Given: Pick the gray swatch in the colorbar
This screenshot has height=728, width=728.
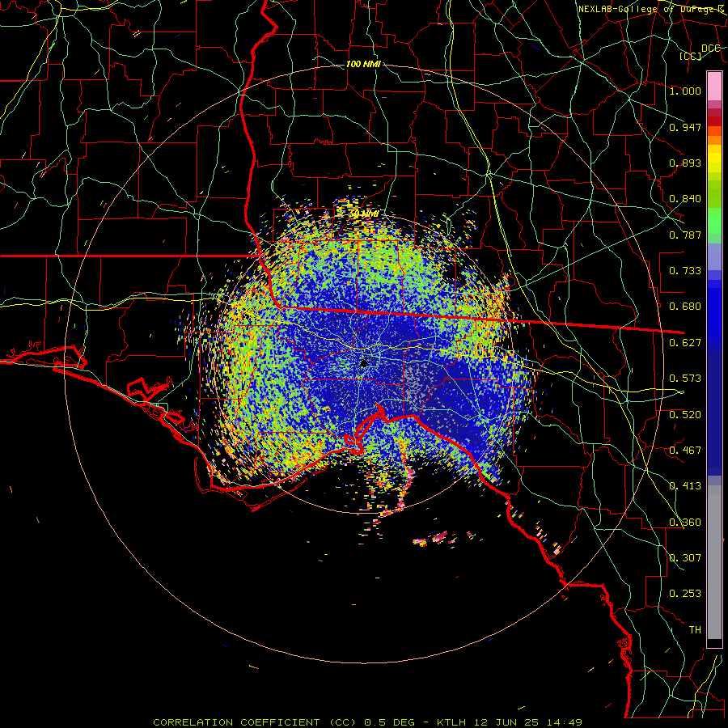Looking at the screenshot, I should [x=714, y=562].
